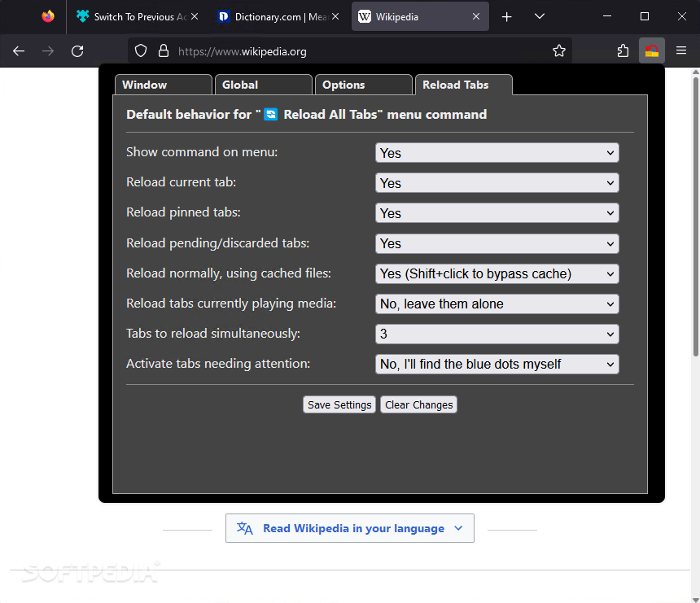Open the Window settings tab
The image size is (700, 603).
tap(164, 85)
